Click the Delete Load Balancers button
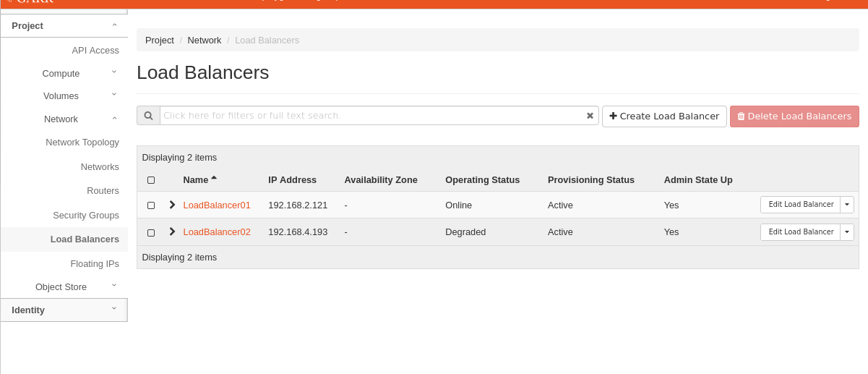The image size is (868, 374). [794, 116]
